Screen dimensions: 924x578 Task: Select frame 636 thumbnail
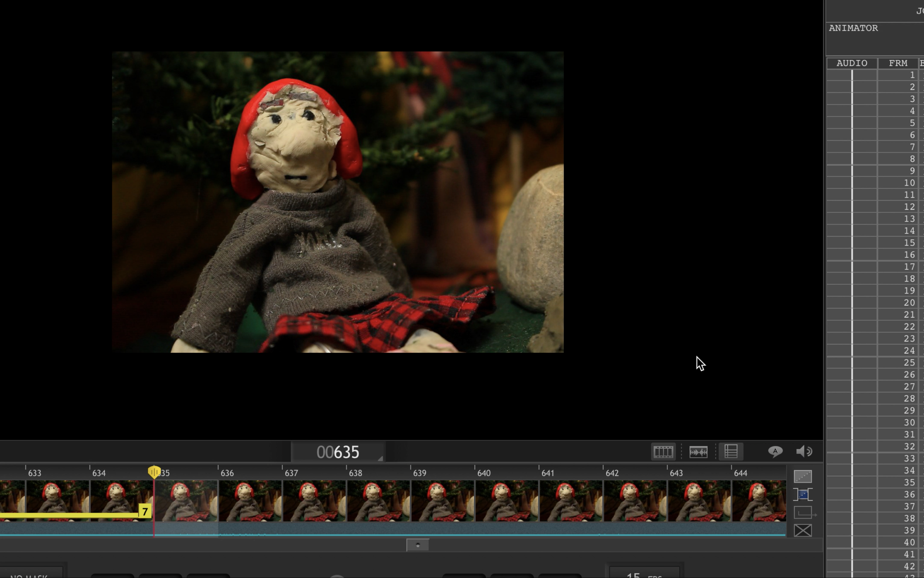tap(250, 501)
